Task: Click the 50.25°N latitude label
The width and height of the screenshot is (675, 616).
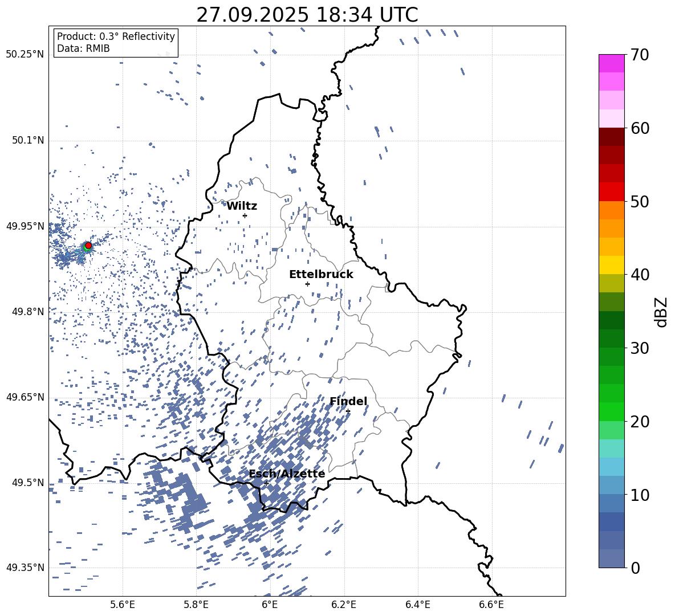Action: (25, 55)
